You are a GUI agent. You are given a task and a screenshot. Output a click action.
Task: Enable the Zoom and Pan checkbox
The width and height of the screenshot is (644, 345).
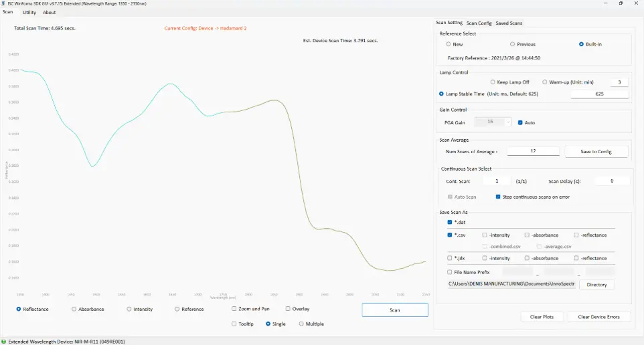pyautogui.click(x=234, y=309)
